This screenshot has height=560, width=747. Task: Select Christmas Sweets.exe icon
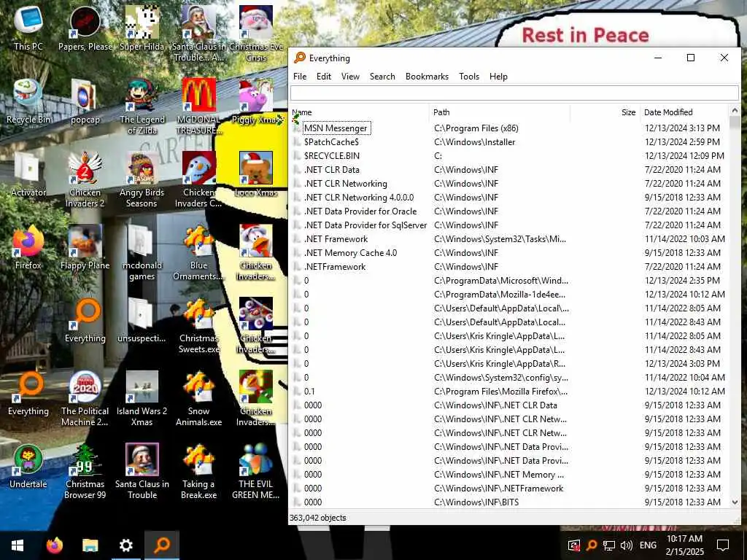coord(198,325)
